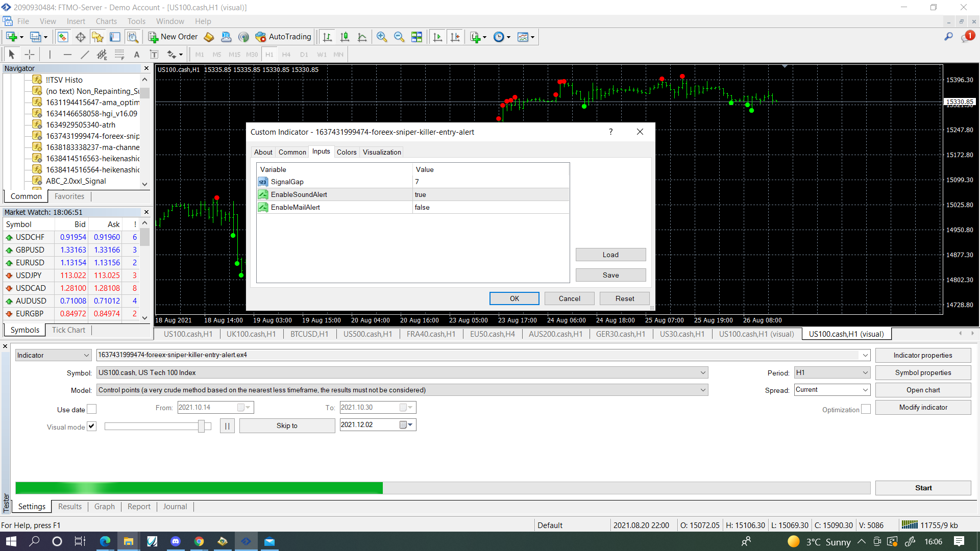Toggle the Data Window icon

pos(80,37)
